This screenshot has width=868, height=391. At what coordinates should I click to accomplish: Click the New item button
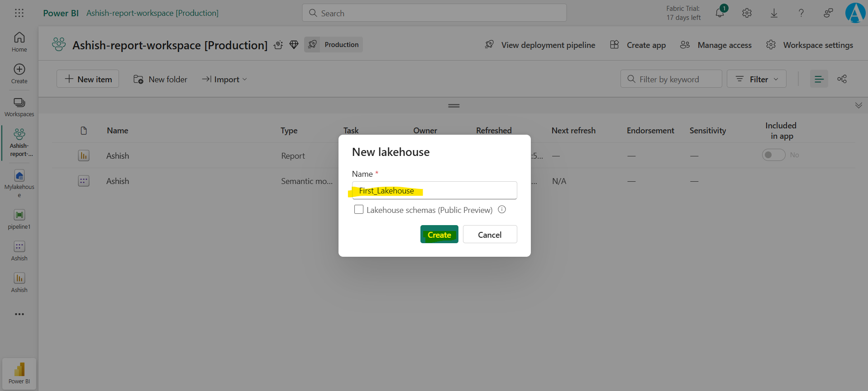pyautogui.click(x=88, y=79)
